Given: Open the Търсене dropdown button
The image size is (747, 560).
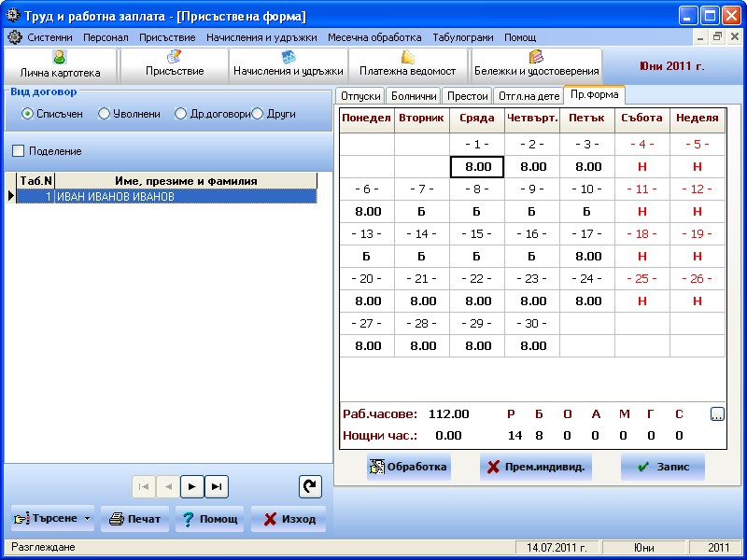Looking at the screenshot, I should pyautogui.click(x=52, y=519).
